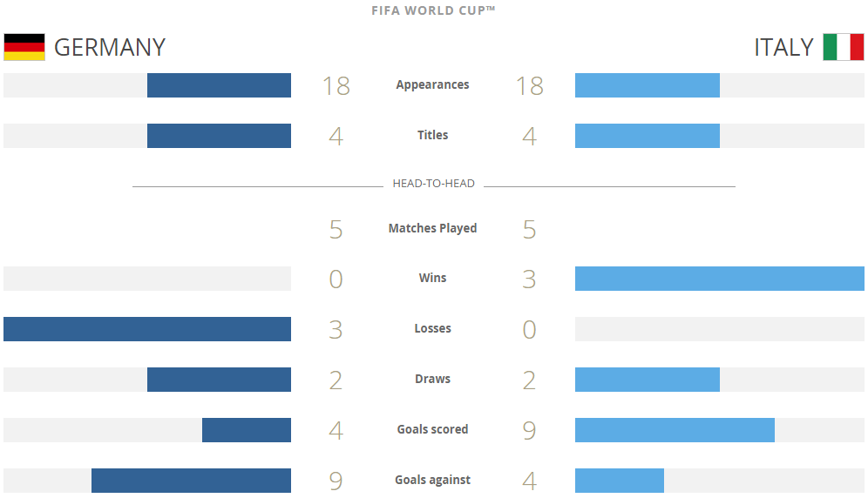Click Italy's light blue Wins bar
The width and height of the screenshot is (868, 498).
click(x=719, y=279)
